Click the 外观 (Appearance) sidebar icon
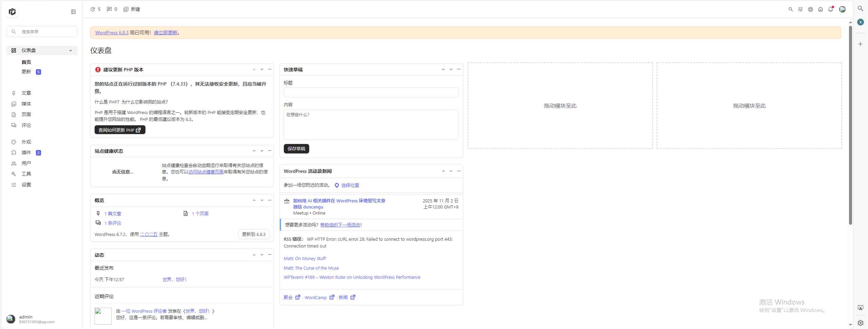This screenshot has height=329, width=868. (x=14, y=142)
